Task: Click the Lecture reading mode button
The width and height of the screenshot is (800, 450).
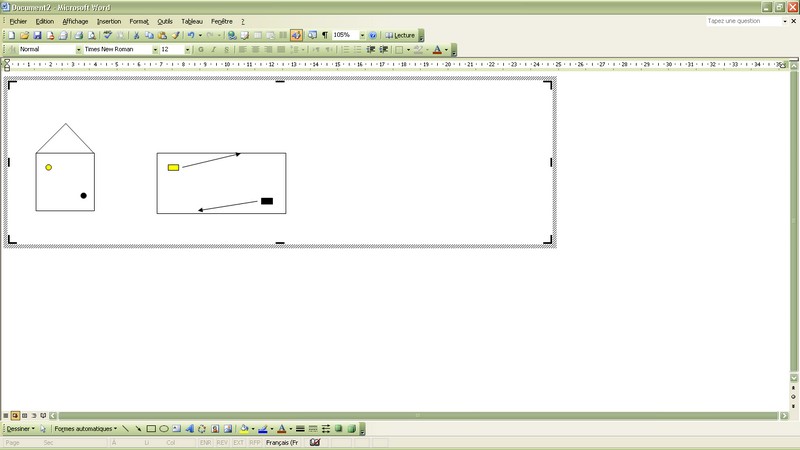Action: [x=400, y=35]
